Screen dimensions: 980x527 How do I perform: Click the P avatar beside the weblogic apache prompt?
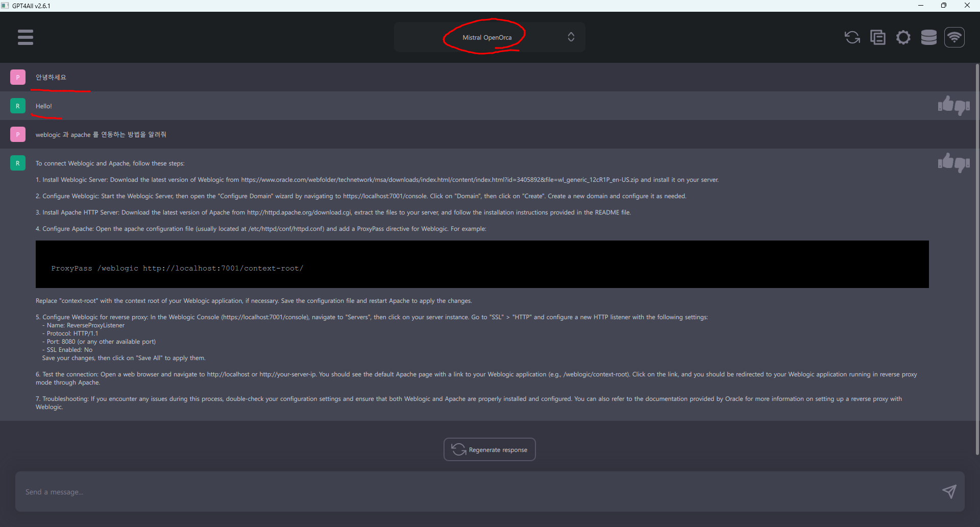tap(18, 134)
